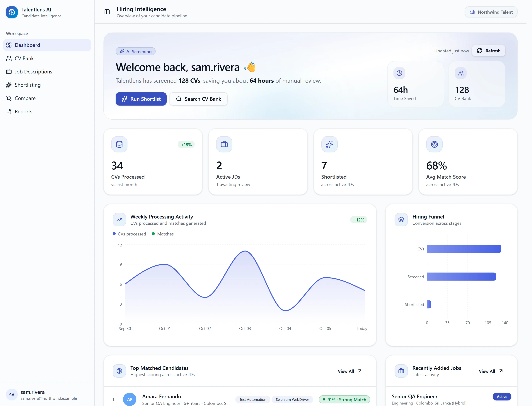Toggle the sidebar panel icon

pos(107,12)
